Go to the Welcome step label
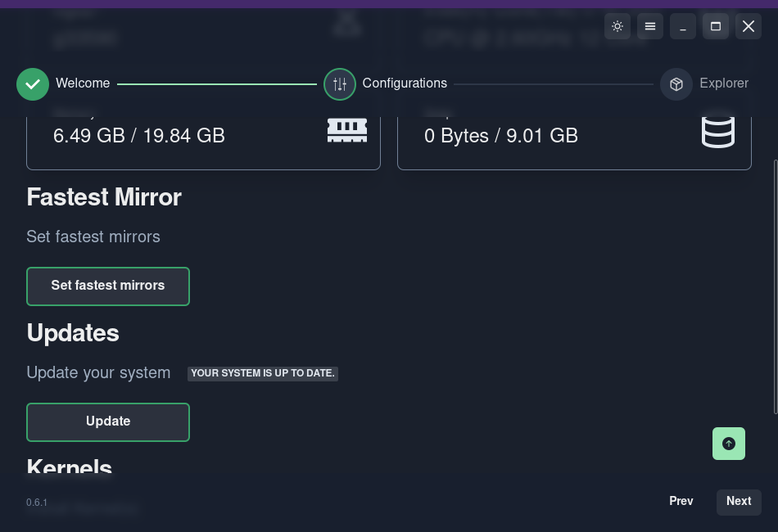 point(83,83)
